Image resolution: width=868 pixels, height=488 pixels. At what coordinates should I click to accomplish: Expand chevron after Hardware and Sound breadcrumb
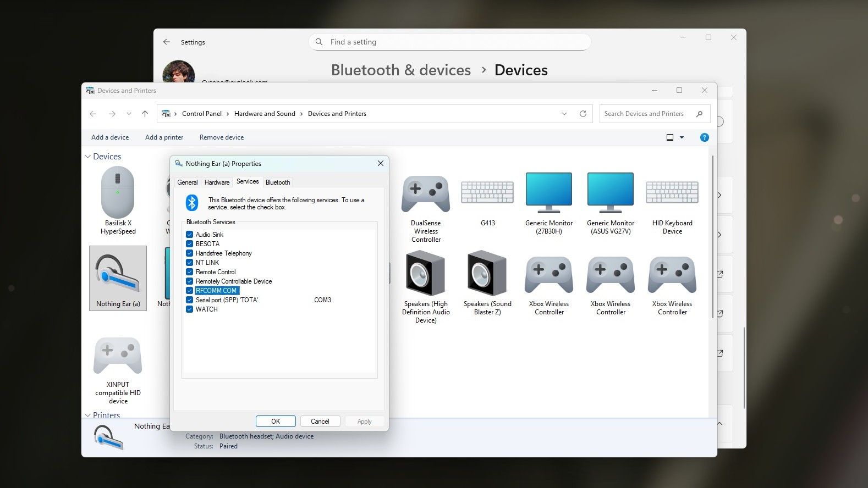(x=301, y=114)
